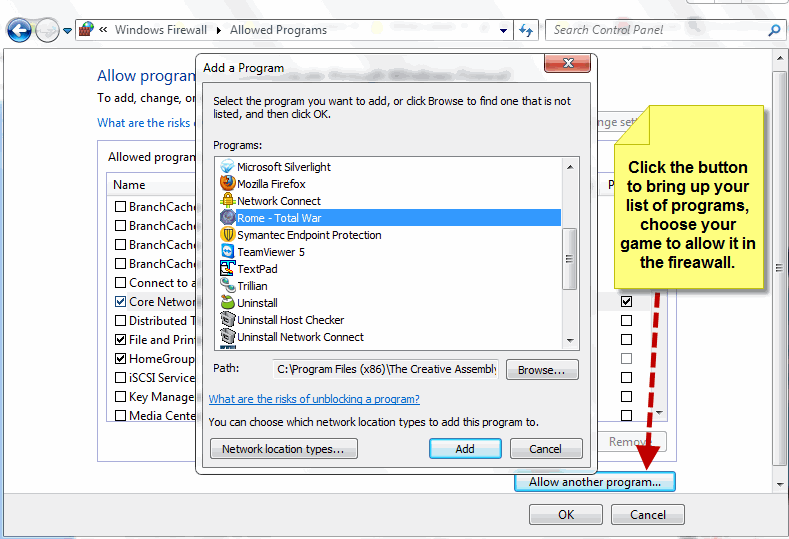Click the Programs list scrollbar thumb
Viewport: 789px width, 539px height.
tap(570, 259)
